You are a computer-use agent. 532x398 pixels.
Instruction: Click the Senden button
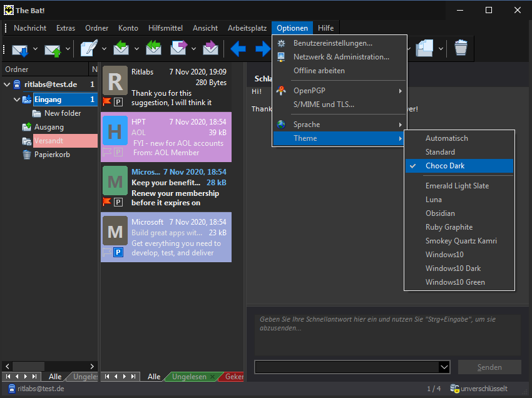pos(489,367)
